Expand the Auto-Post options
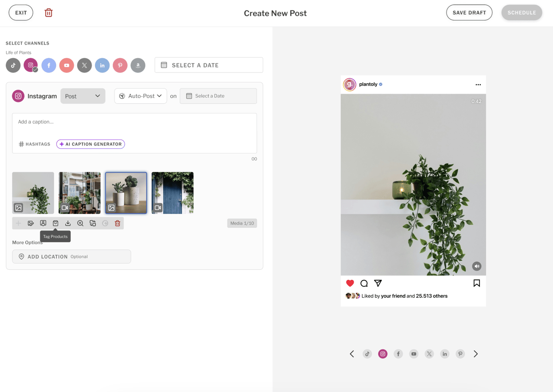Screen dimensions: 553x392 click(x=140, y=96)
